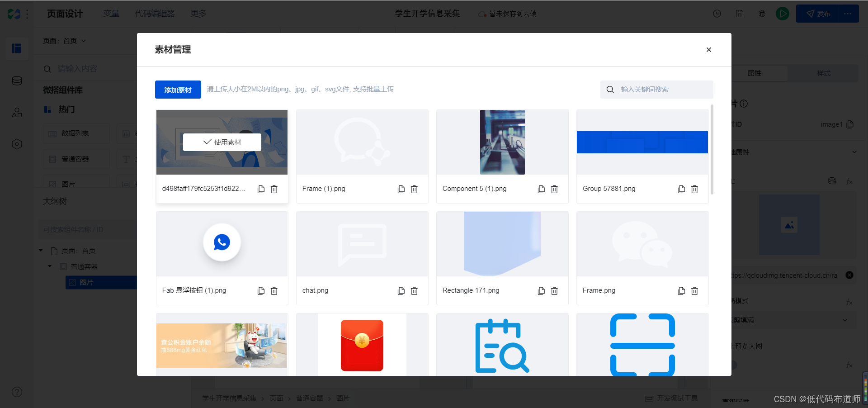868x408 pixels.
Task: Delete Frame (1).png asset
Action: click(414, 189)
